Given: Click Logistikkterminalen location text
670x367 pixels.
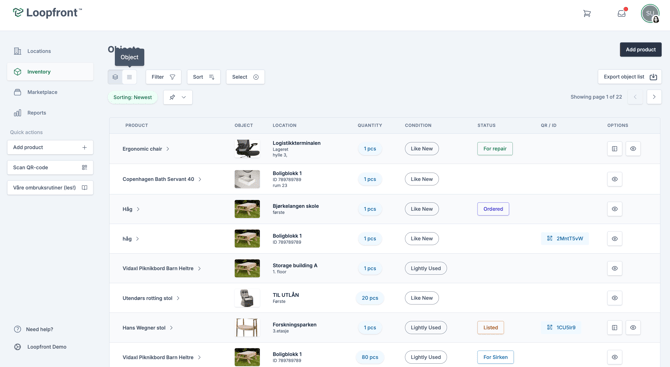Looking at the screenshot, I should click(297, 143).
